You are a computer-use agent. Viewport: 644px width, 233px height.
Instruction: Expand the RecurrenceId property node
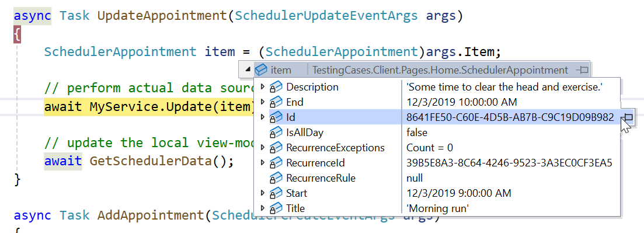tap(263, 163)
